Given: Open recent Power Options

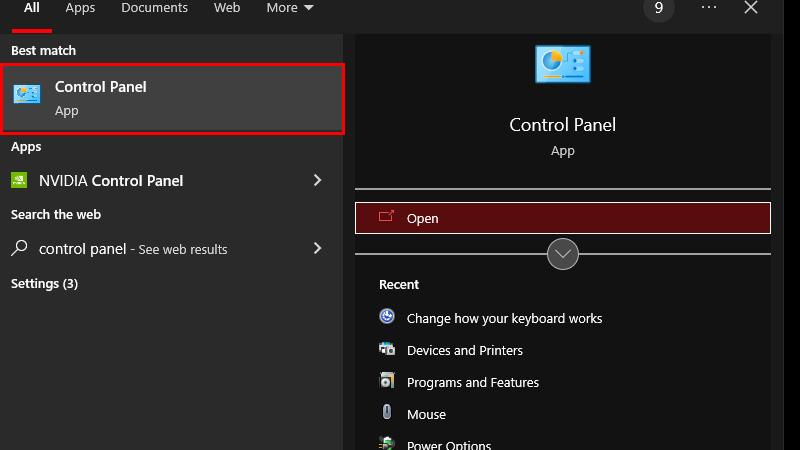Looking at the screenshot, I should tap(448, 445).
